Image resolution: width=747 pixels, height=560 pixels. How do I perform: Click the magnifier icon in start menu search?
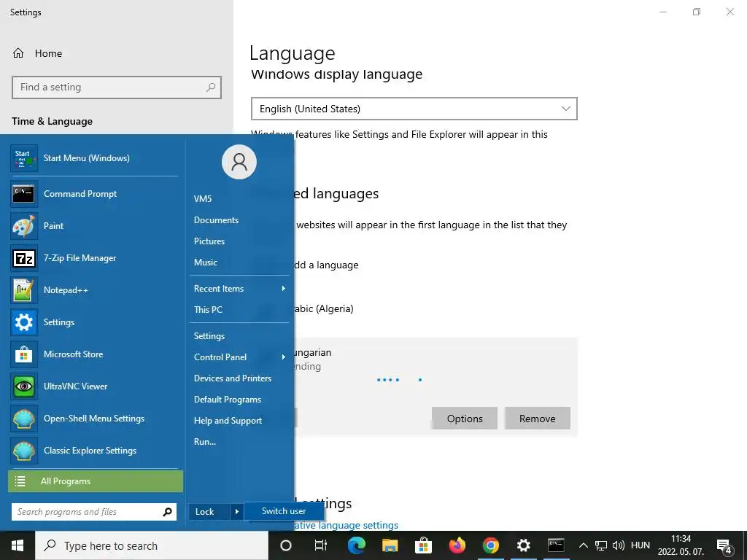pos(167,512)
